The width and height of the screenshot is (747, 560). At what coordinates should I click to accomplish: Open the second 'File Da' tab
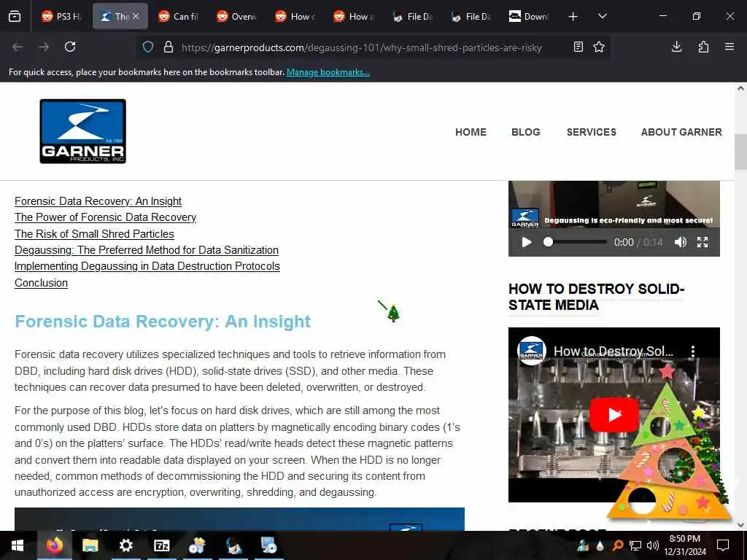[471, 17]
